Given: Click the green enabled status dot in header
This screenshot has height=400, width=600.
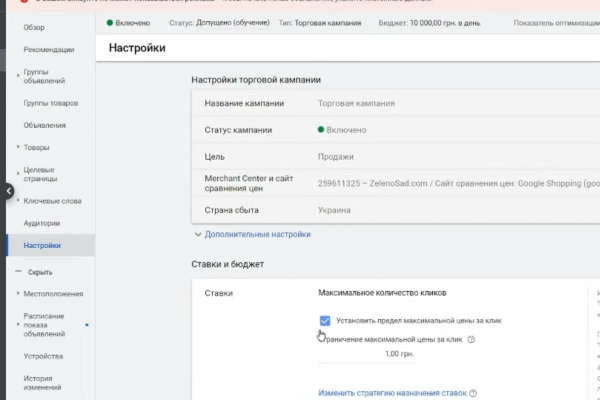Looking at the screenshot, I should pos(109,21).
